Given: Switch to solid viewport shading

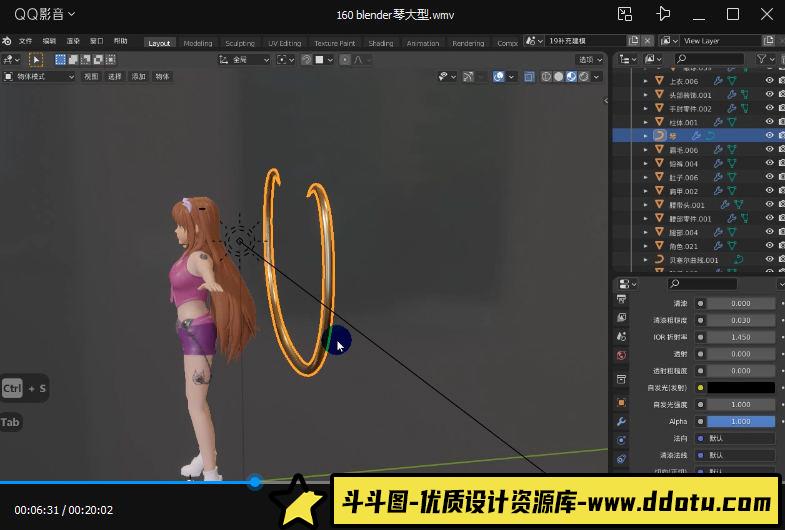Looking at the screenshot, I should tap(558, 77).
